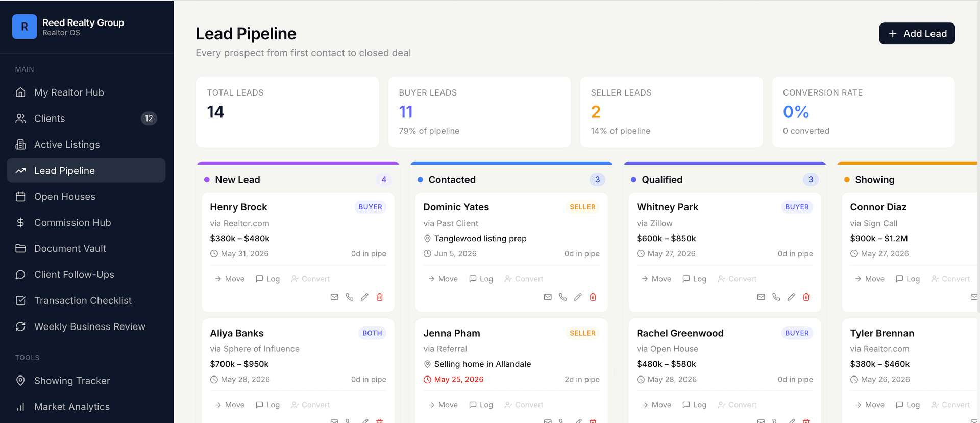Viewport: 980px width, 423px height.
Task: Open My Realtor Hub from sidebar
Action: point(86,92)
